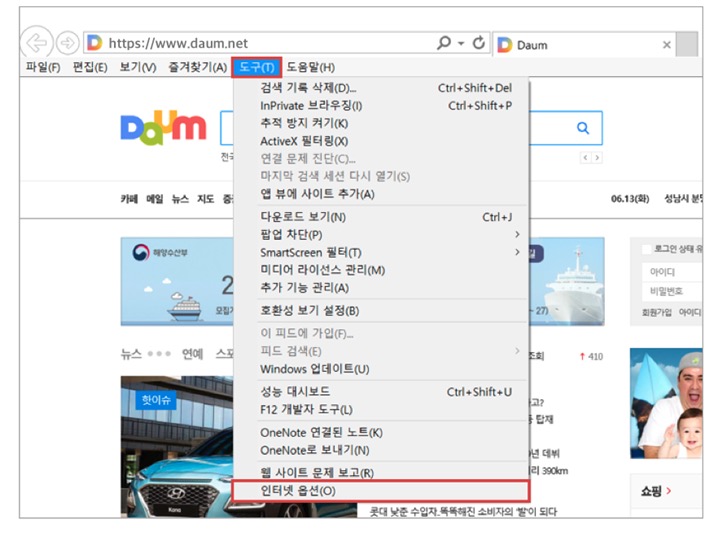Select OneNote로 보내기(N) entry
721x533 pixels.
pos(382,450)
